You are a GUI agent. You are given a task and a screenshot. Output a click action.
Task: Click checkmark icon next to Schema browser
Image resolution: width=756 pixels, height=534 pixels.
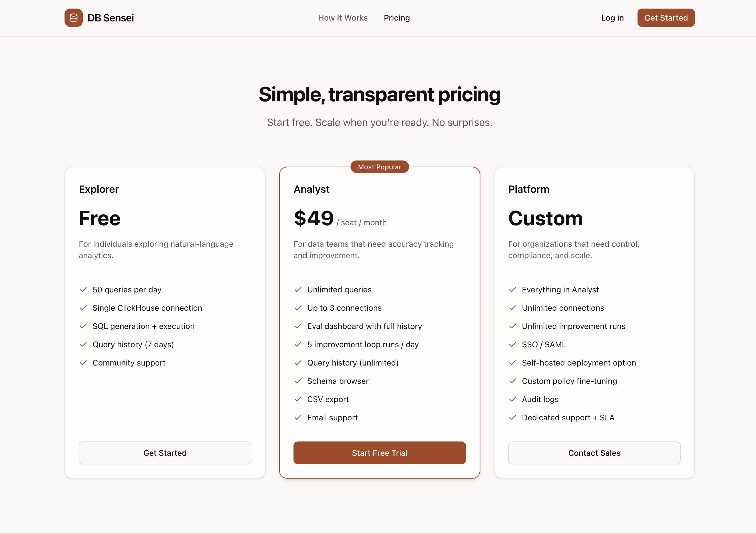click(x=298, y=381)
